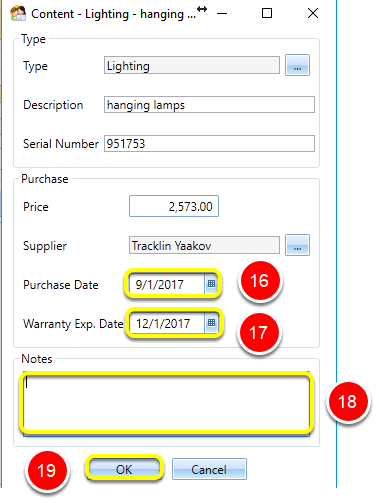Click the Type field showing Lighting

point(192,65)
